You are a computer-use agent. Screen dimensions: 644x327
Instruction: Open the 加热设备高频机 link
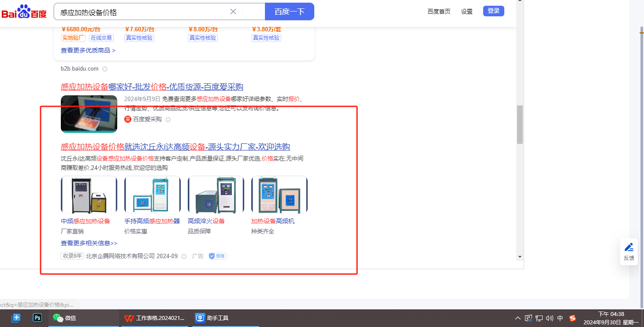[273, 221]
